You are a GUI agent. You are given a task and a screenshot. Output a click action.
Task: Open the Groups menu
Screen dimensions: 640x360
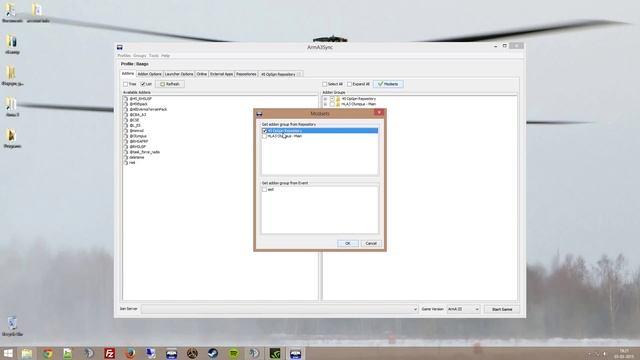tap(140, 56)
